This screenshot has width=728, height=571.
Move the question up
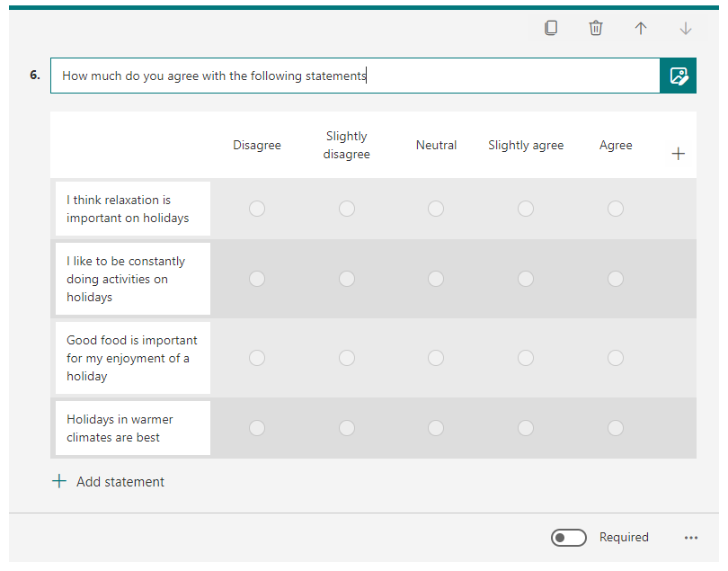point(641,28)
